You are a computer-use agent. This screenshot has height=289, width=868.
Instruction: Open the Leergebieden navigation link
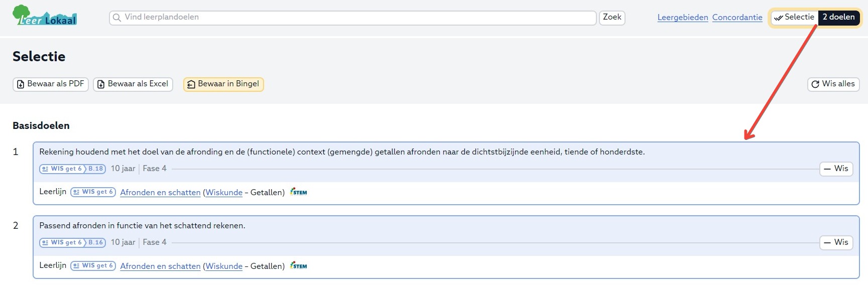pos(683,18)
